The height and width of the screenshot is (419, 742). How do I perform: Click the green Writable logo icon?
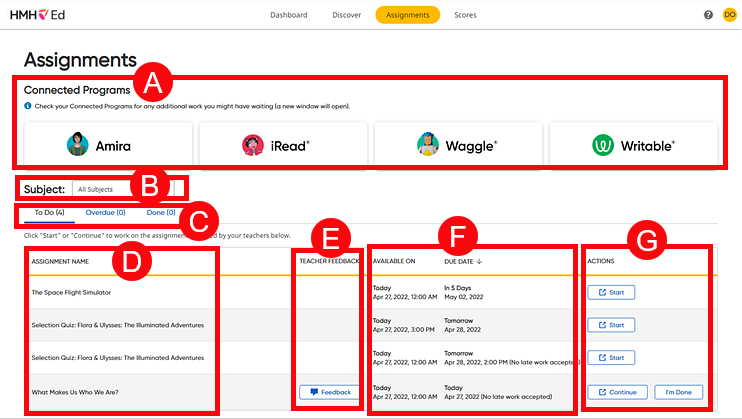[603, 145]
